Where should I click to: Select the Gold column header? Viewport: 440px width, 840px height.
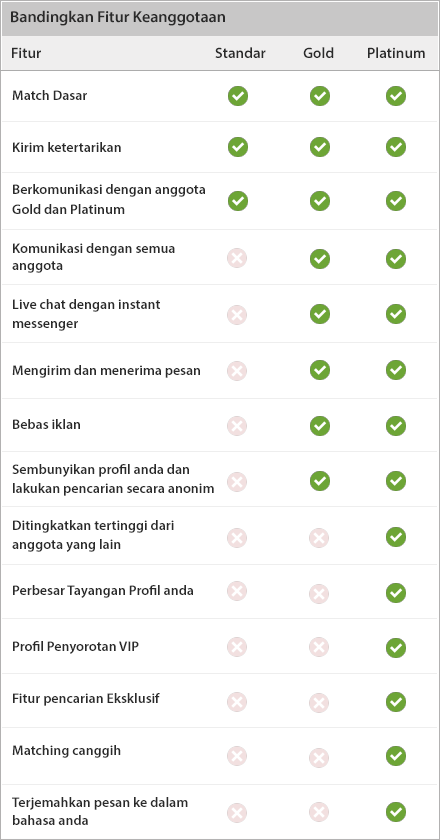click(318, 53)
